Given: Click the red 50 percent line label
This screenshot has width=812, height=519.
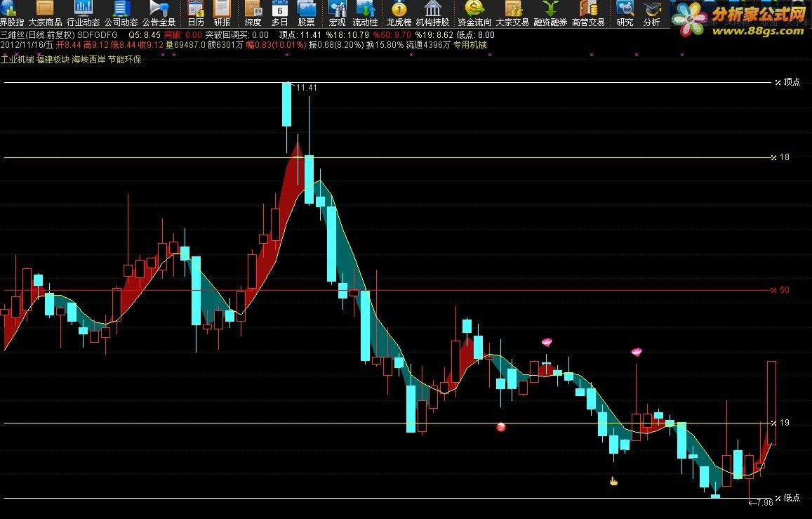Looking at the screenshot, I should tap(781, 289).
